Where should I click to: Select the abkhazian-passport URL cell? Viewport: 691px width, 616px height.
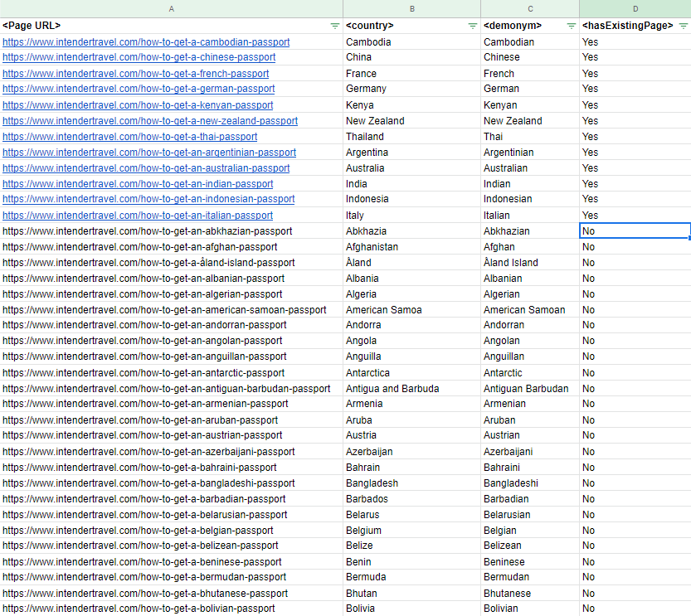172,231
